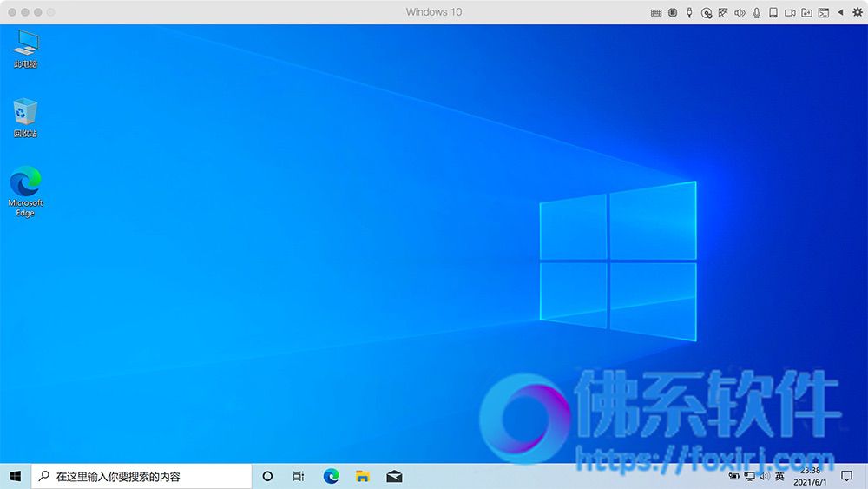868x489 pixels.
Task: Click the red close button of Windows 10 window
Action: (x=12, y=12)
